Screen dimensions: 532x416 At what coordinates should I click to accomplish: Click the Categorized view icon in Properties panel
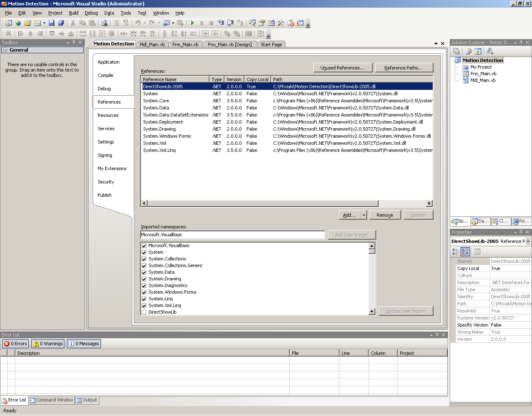click(456, 252)
